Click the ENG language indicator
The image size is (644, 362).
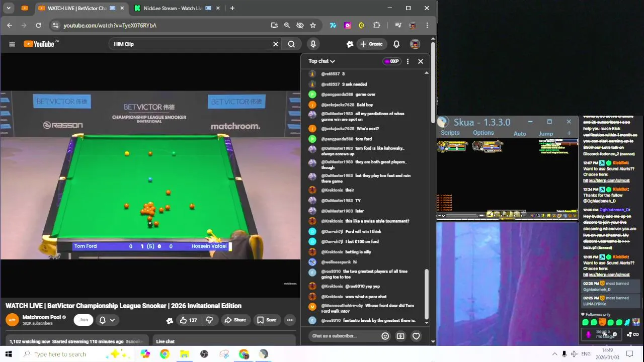tap(586, 354)
